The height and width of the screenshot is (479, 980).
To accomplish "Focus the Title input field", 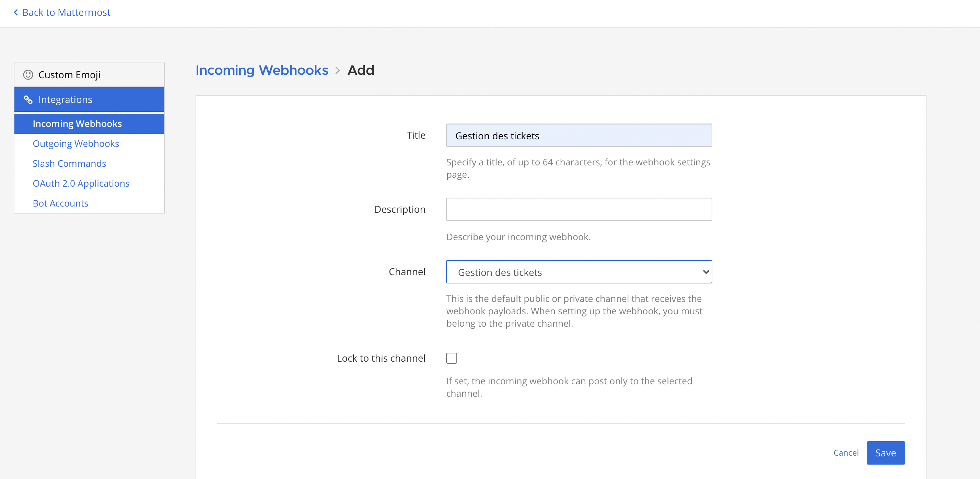I will [579, 136].
